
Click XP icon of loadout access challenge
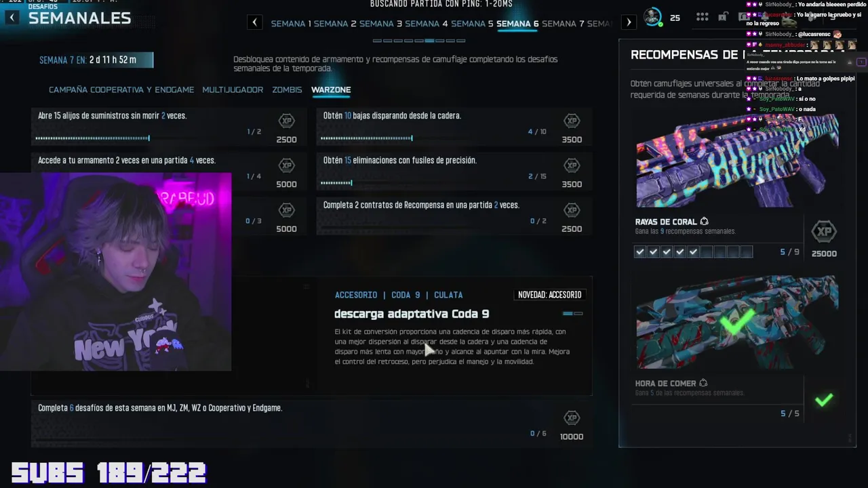286,166
